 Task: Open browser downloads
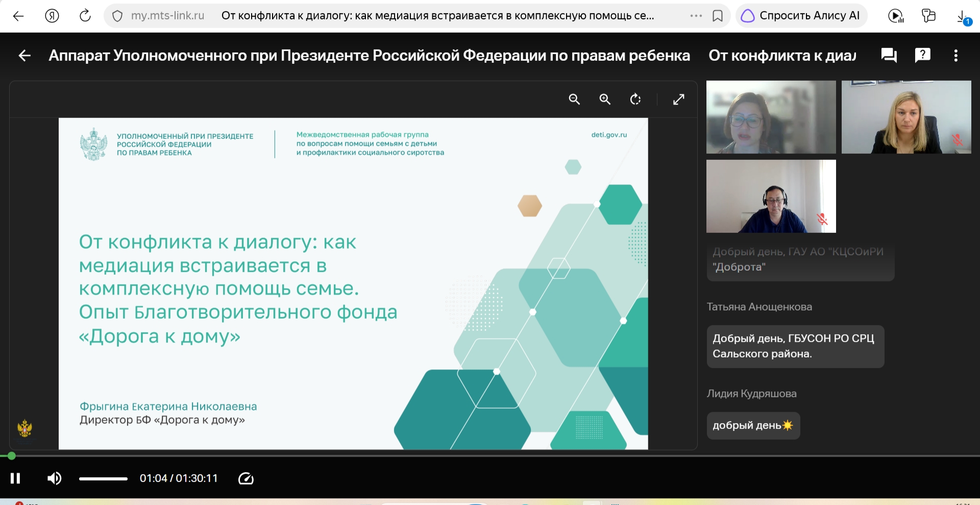[x=963, y=17]
